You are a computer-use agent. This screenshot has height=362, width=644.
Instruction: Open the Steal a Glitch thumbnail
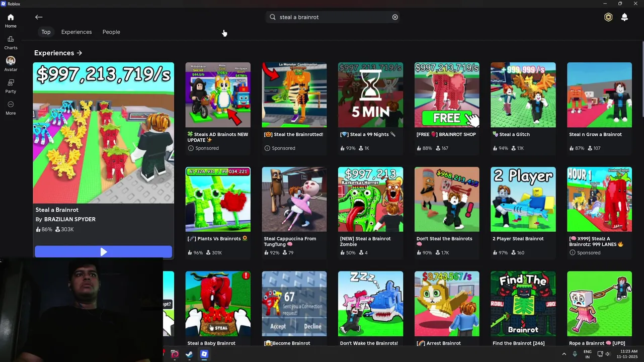(523, 95)
